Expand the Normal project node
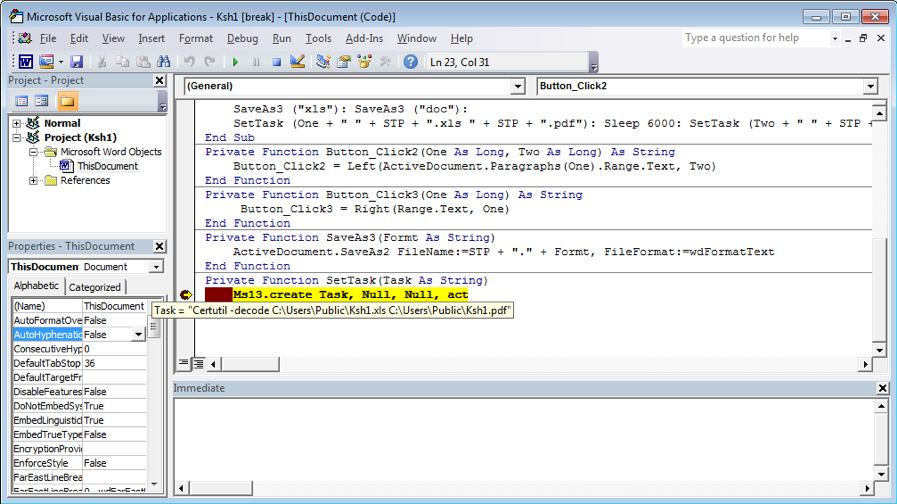Viewport: 897px width, 504px height. (x=17, y=124)
